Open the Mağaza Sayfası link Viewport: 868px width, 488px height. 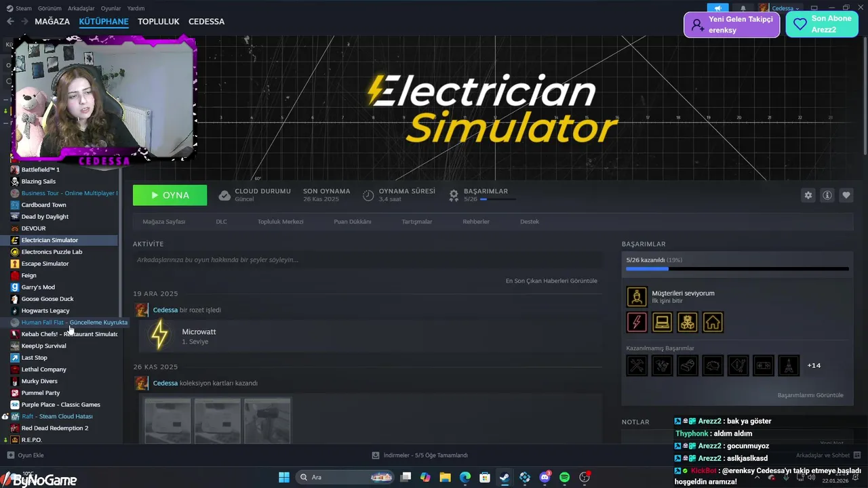pyautogui.click(x=163, y=222)
